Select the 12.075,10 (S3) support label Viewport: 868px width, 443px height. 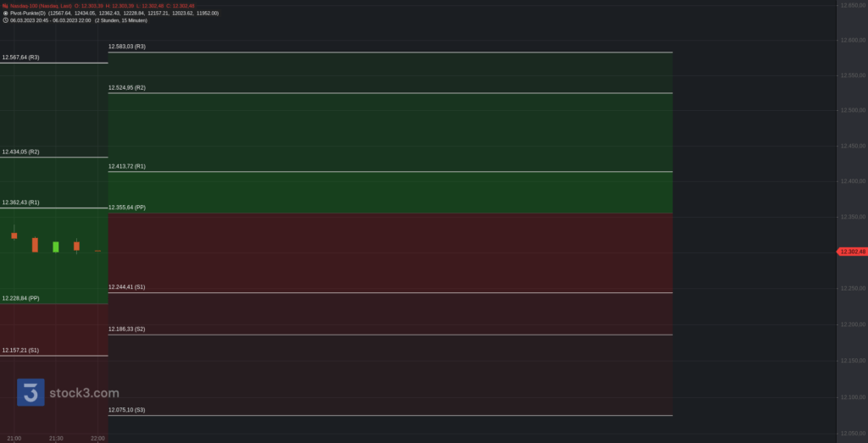[x=127, y=410]
